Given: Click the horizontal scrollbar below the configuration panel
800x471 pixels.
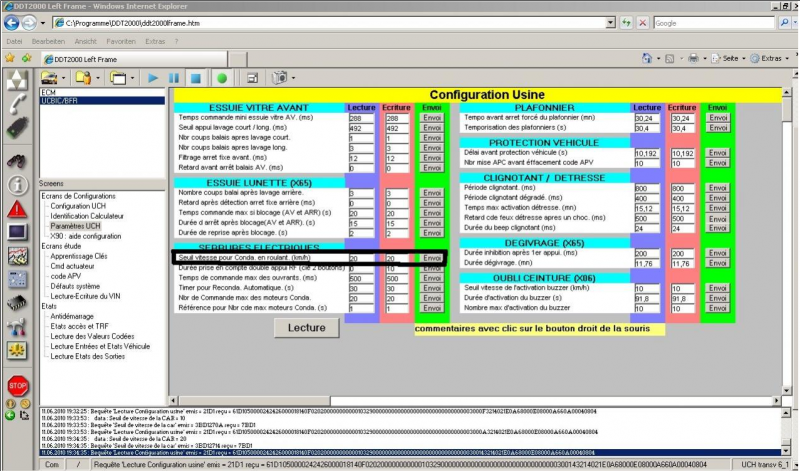Looking at the screenshot, I should click(x=474, y=401).
